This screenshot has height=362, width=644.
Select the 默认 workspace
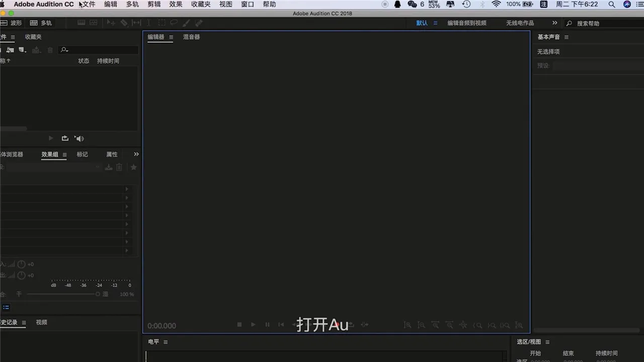(422, 23)
